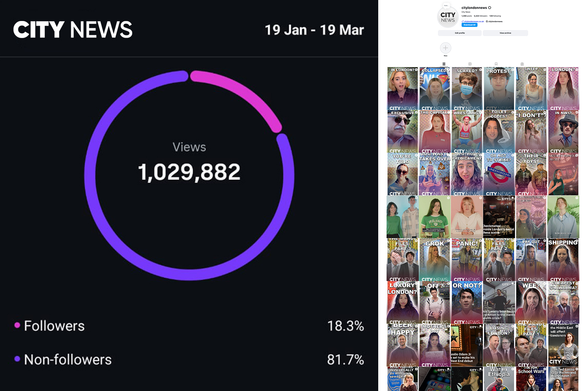This screenshot has height=391, width=588.
Task: Open the Threads citylondonnews profile link
Action: [x=495, y=21]
